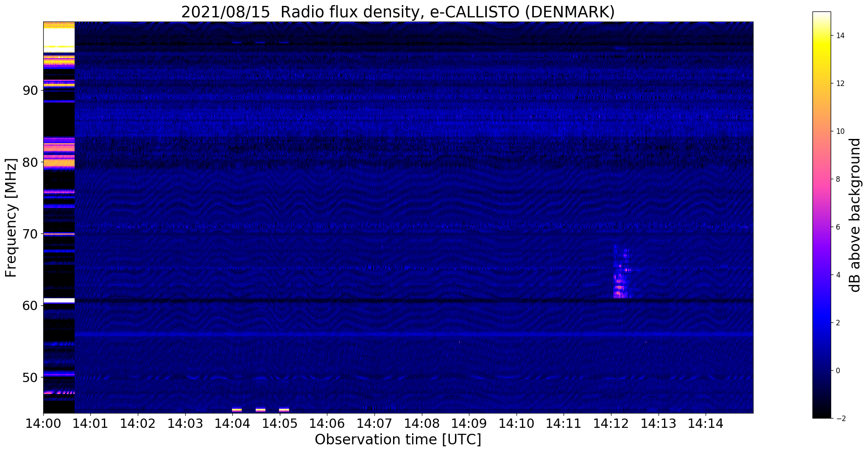Click the 14:11 time tick label
This screenshot has height=452, width=868.
(564, 423)
